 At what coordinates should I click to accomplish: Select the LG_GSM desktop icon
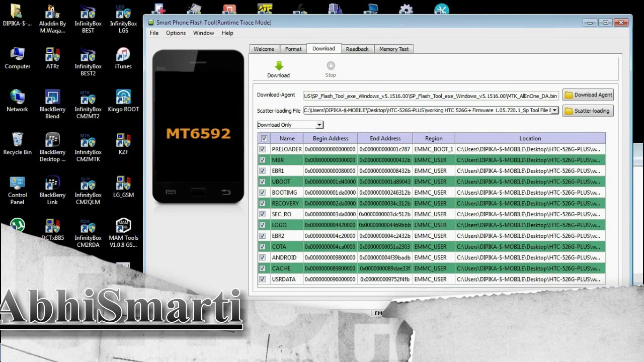(123, 187)
